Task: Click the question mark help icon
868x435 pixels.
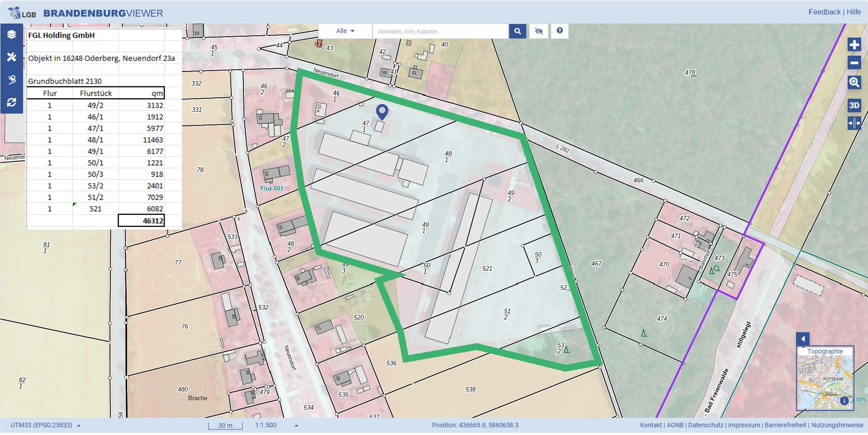Action: 560,31
